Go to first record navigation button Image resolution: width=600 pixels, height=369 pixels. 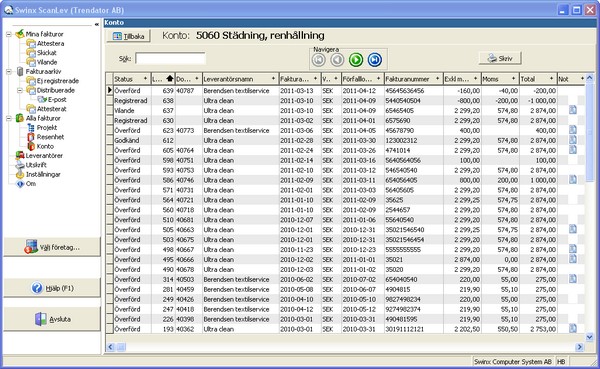318,60
